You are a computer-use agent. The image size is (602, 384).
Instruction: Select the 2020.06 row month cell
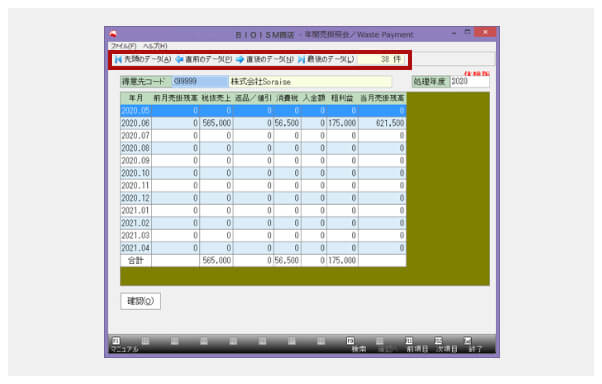pos(136,123)
